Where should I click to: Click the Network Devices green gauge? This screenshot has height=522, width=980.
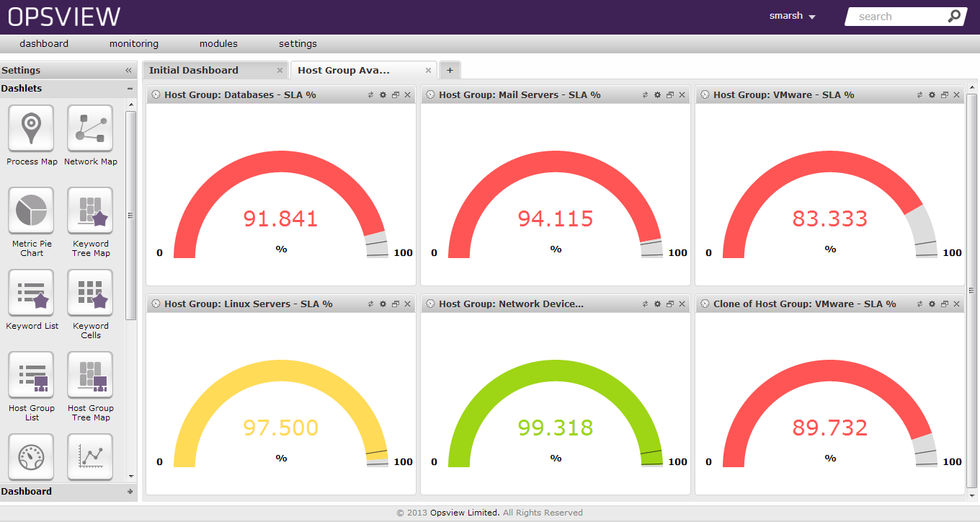click(556, 371)
